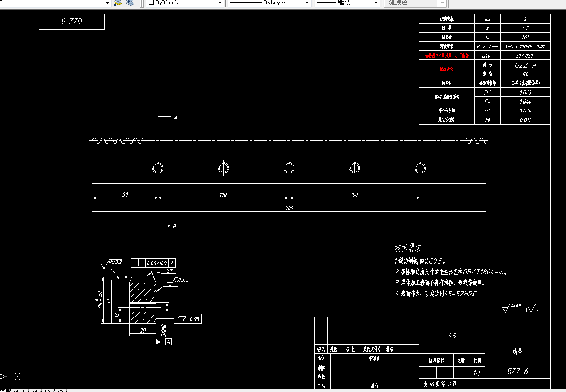Select technical note line mentioning C0.5
The image size is (566, 392).
coord(420,261)
